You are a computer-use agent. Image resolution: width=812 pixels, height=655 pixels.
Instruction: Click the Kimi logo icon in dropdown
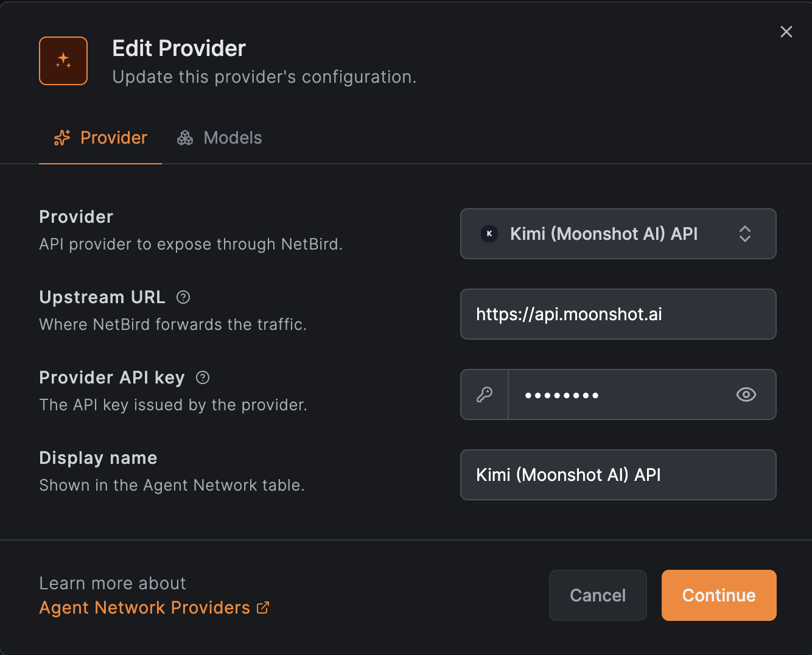[489, 234]
